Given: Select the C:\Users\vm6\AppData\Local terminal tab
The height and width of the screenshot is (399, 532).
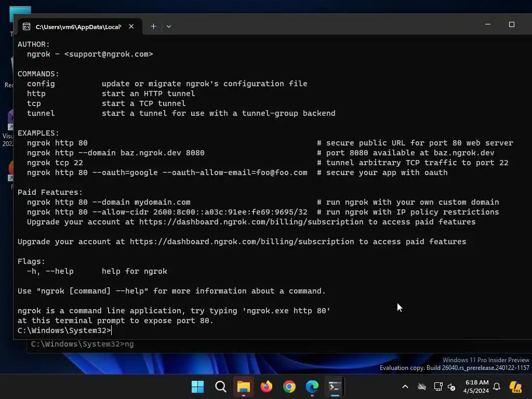Looking at the screenshot, I should (x=79, y=26).
